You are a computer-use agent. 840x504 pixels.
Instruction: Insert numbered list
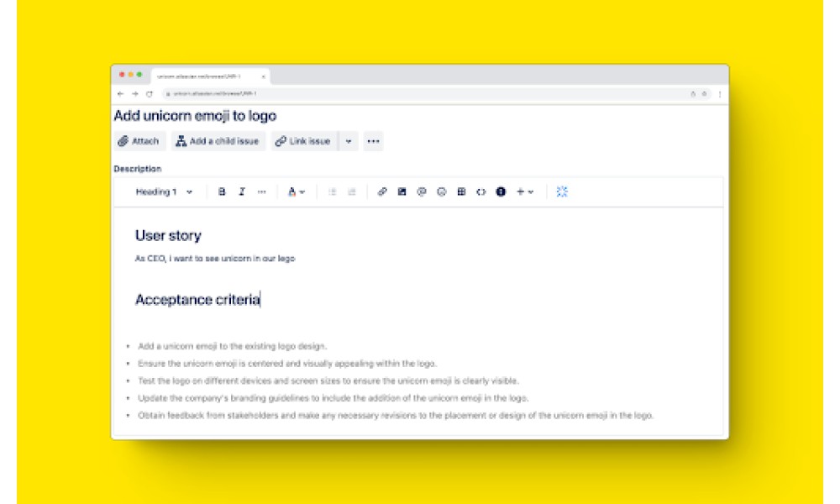(x=352, y=192)
